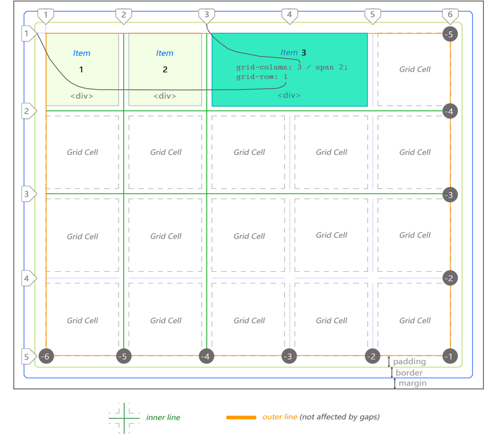Expand the Item 3 teal grid area
The width and height of the screenshot is (497, 448).
[x=289, y=69]
